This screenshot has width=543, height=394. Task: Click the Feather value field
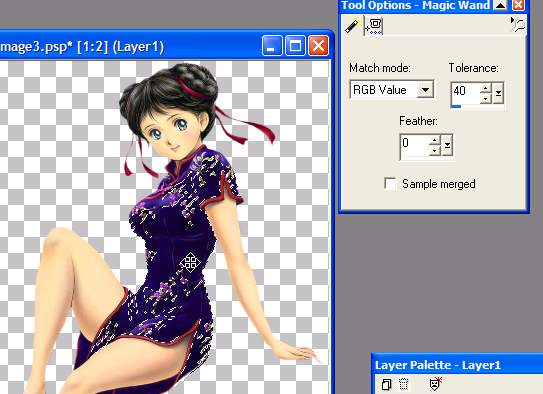pos(415,144)
